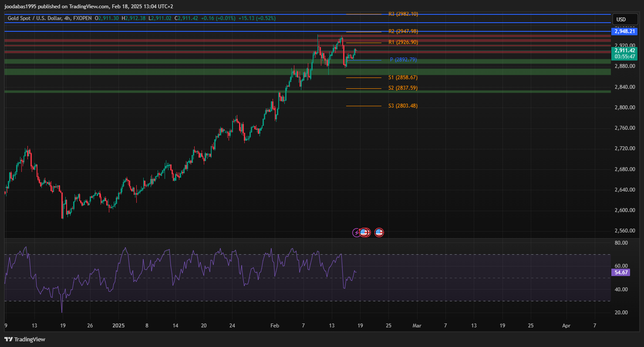The height and width of the screenshot is (347, 644).
Task: Select the R3 (2982.10) pivot label
Action: [x=403, y=14]
